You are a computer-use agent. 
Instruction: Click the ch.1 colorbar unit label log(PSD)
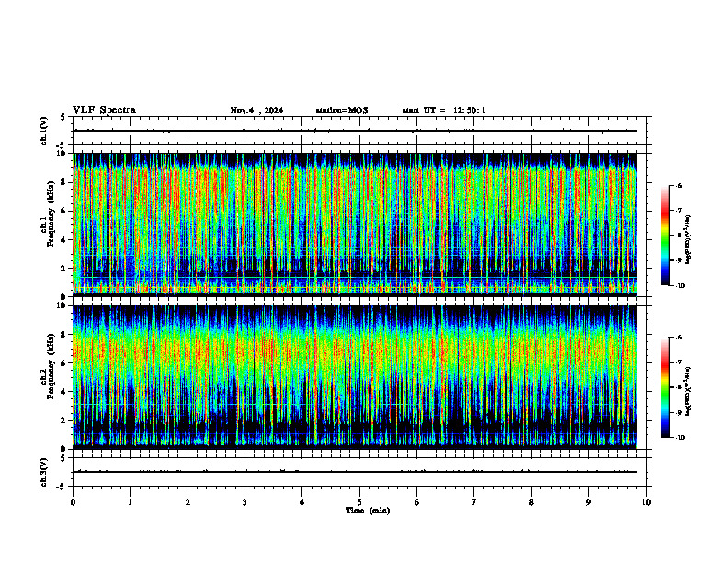click(x=688, y=240)
